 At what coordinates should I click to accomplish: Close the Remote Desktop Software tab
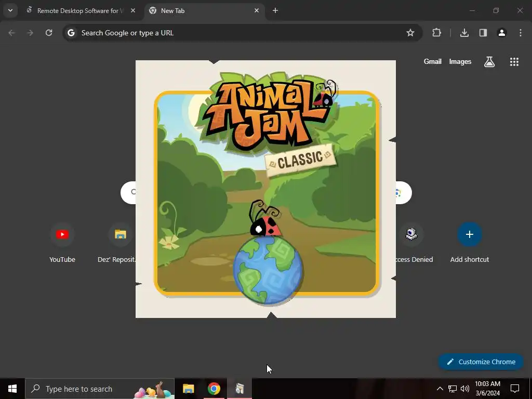coord(133,10)
